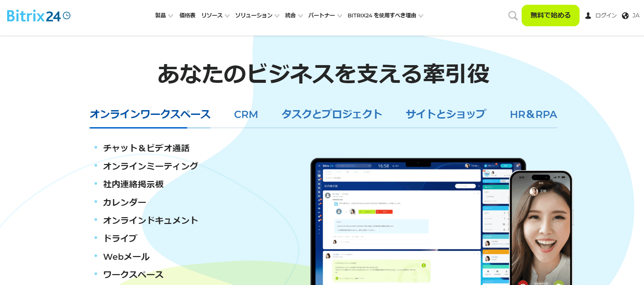Viewport: 644px width, 285px height.
Task: Click the laptop product screenshot
Action: (409, 222)
